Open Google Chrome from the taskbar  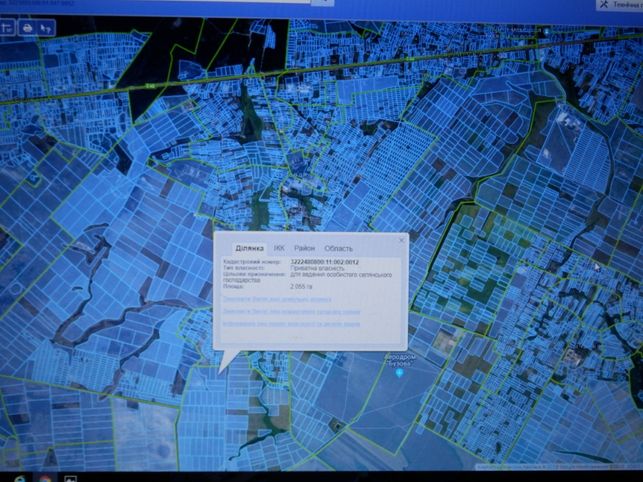(x=46, y=479)
